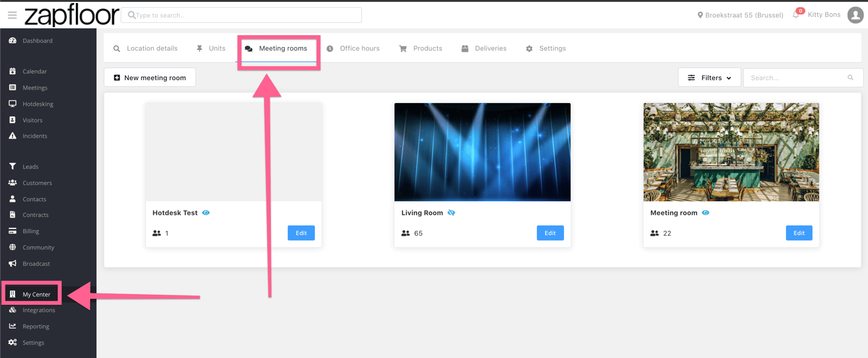868x358 pixels.
Task: Toggle hidden eye icon for Living Room
Action: click(x=451, y=213)
